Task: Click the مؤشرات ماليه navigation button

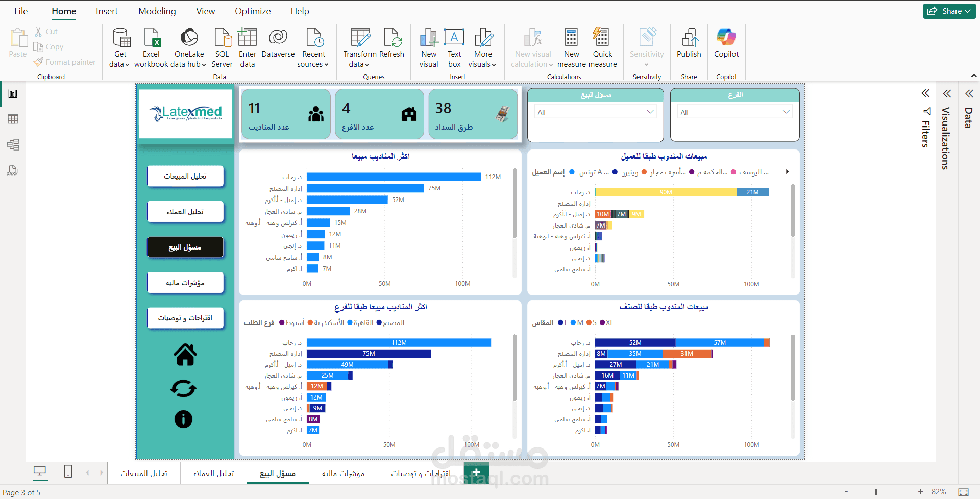Action: pyautogui.click(x=185, y=283)
